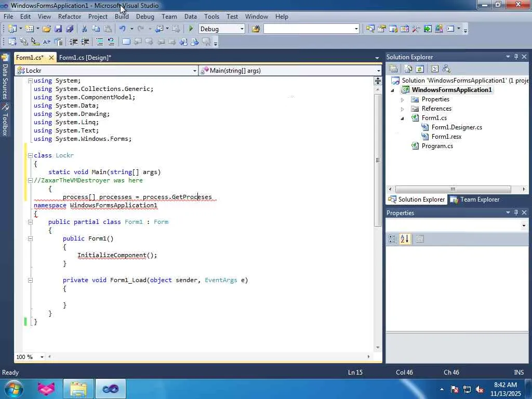Collapse the using directives block

[x=30, y=81]
